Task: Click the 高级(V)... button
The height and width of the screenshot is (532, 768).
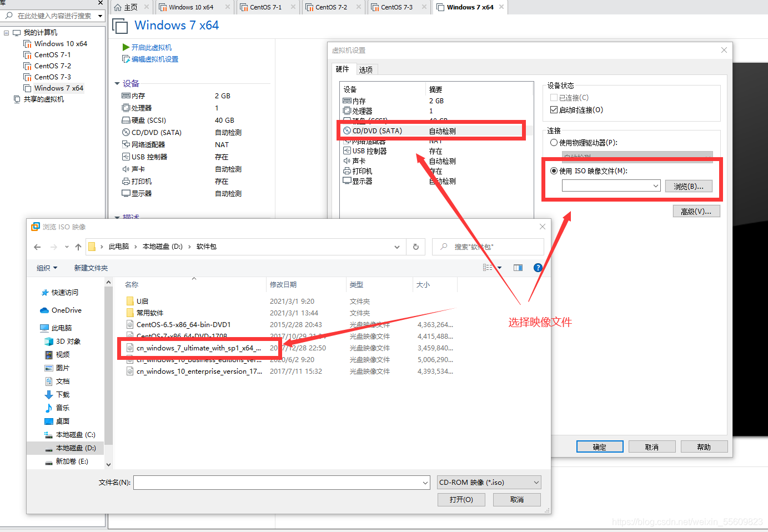Action: [x=696, y=211]
